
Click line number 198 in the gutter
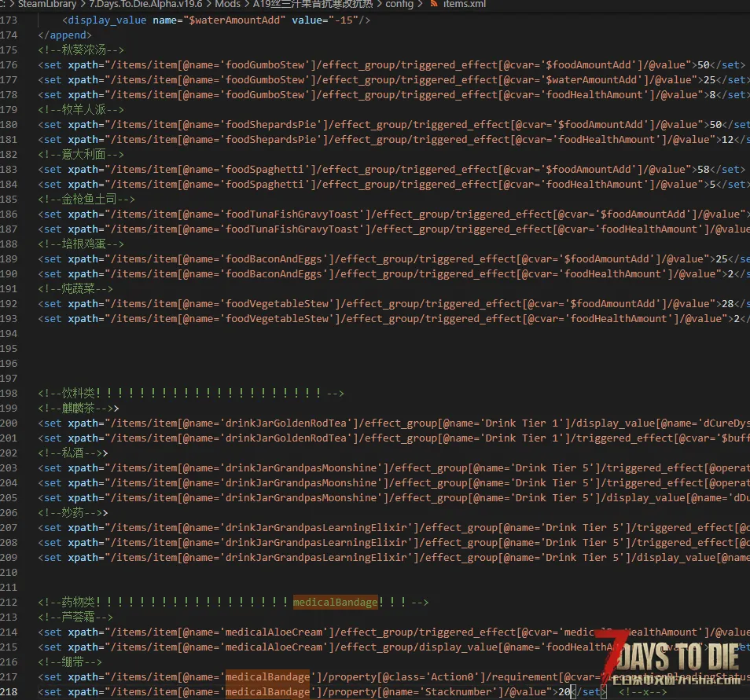pyautogui.click(x=9, y=393)
